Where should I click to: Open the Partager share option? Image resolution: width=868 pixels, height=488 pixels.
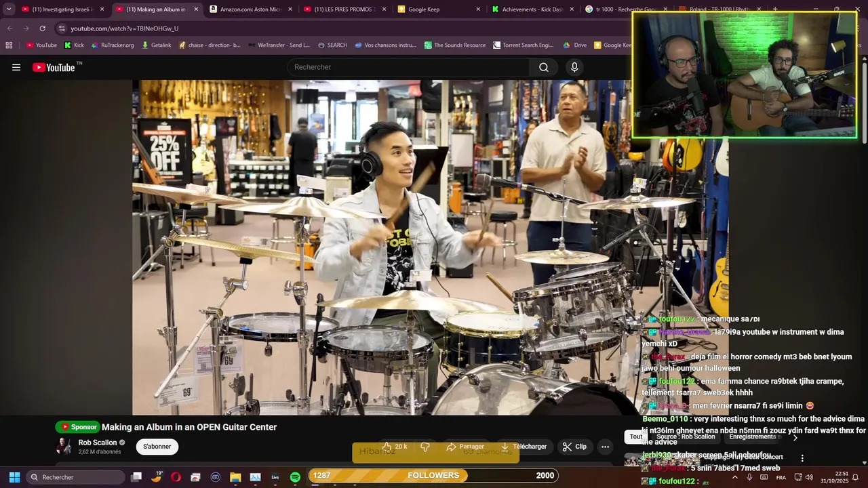[x=465, y=447]
